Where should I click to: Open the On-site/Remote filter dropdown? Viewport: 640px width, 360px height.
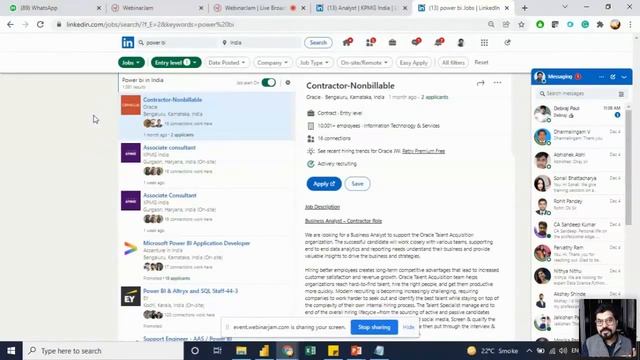364,62
